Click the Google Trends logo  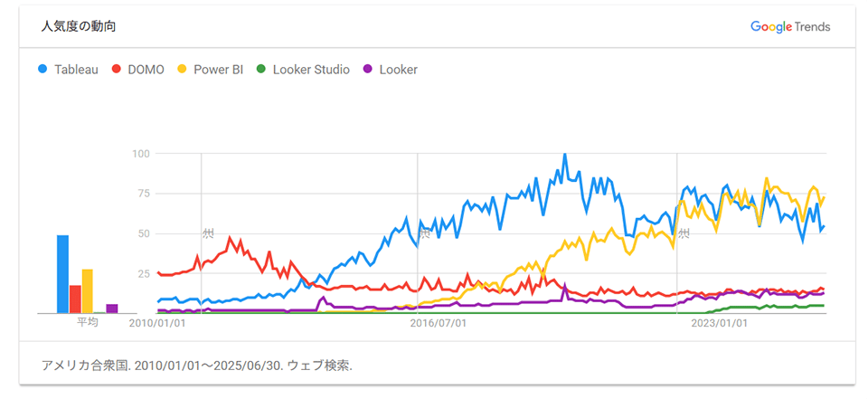789,26
